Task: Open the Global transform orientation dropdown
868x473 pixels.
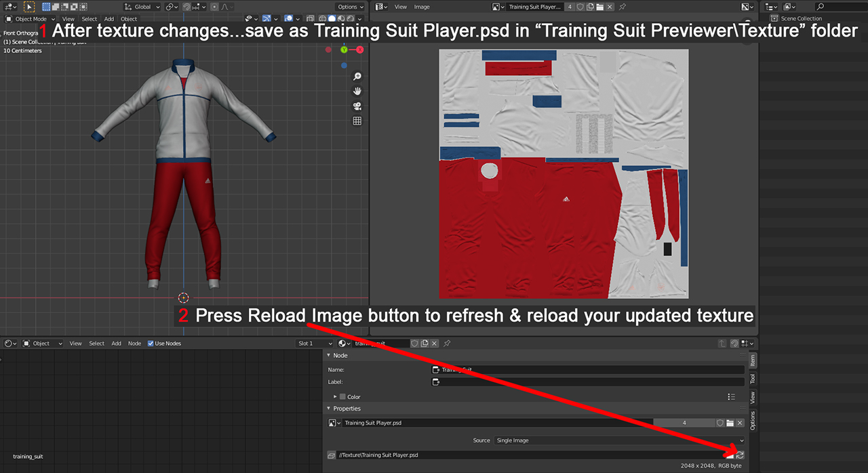Action: coord(142,7)
